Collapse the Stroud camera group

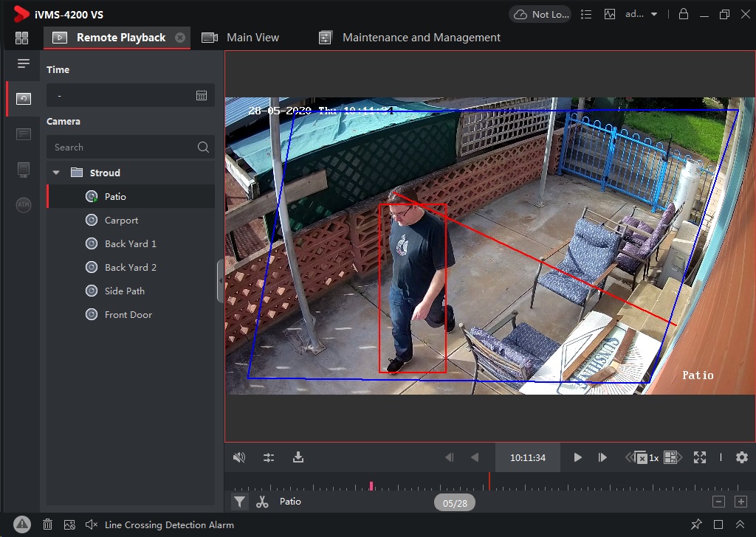pos(56,173)
